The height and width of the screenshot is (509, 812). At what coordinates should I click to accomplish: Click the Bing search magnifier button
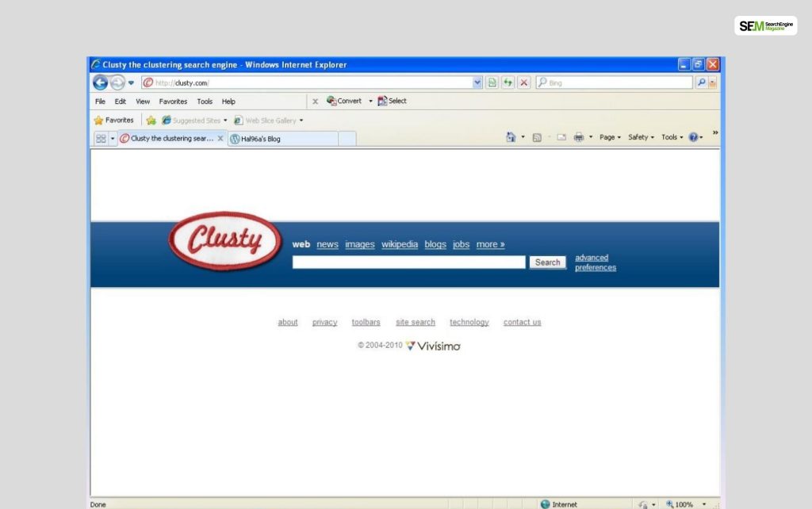(701, 82)
